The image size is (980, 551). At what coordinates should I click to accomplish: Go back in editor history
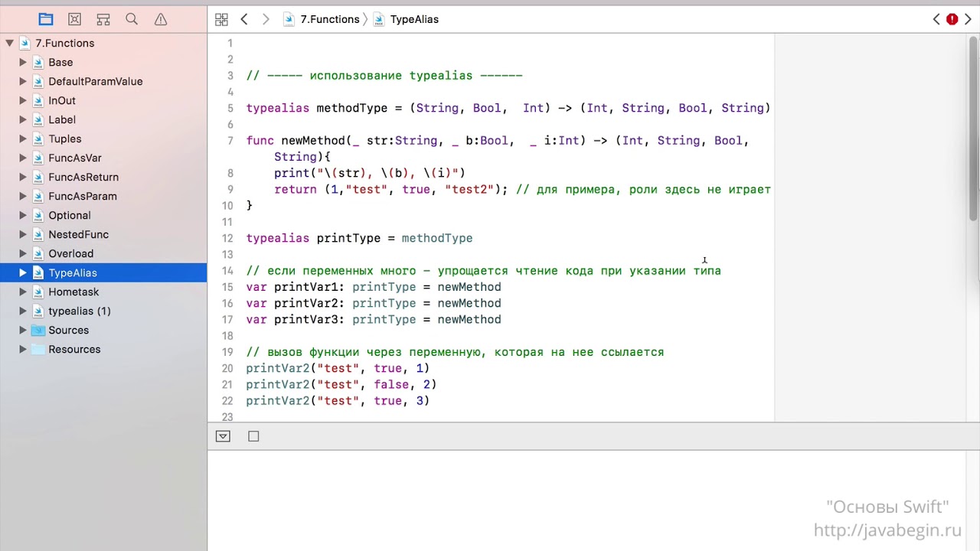pos(244,19)
